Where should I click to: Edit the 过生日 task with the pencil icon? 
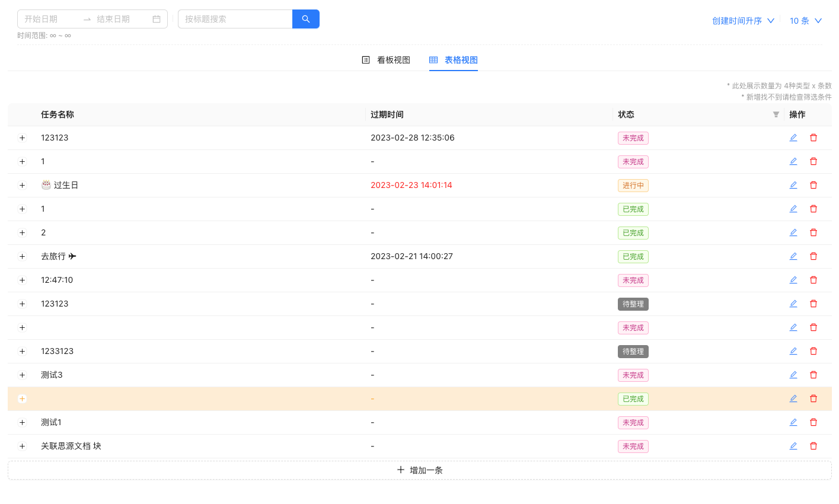pos(793,184)
